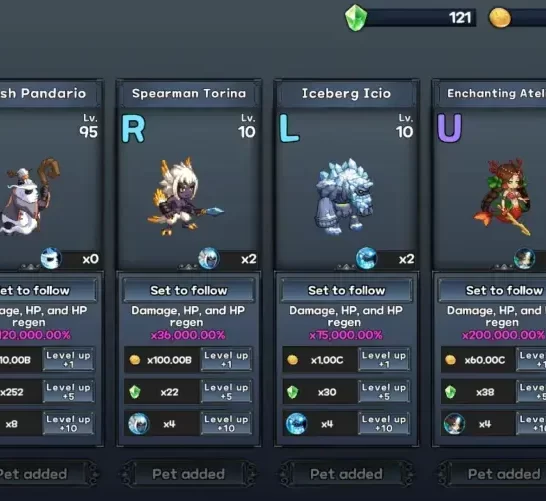Level up Spearman Torina +1 with gold
This screenshot has width=546, height=501.
(226, 360)
